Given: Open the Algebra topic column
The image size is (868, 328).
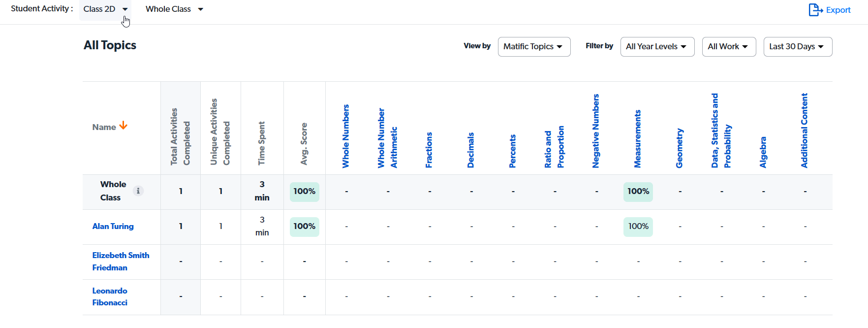Looking at the screenshot, I should click(x=763, y=152).
